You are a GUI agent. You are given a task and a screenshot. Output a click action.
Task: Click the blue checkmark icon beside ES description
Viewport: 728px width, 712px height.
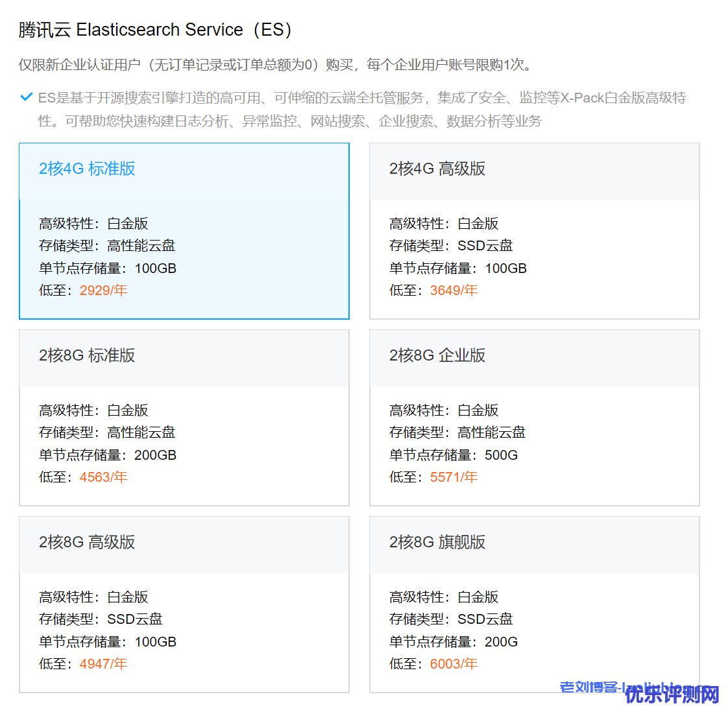[x=27, y=97]
